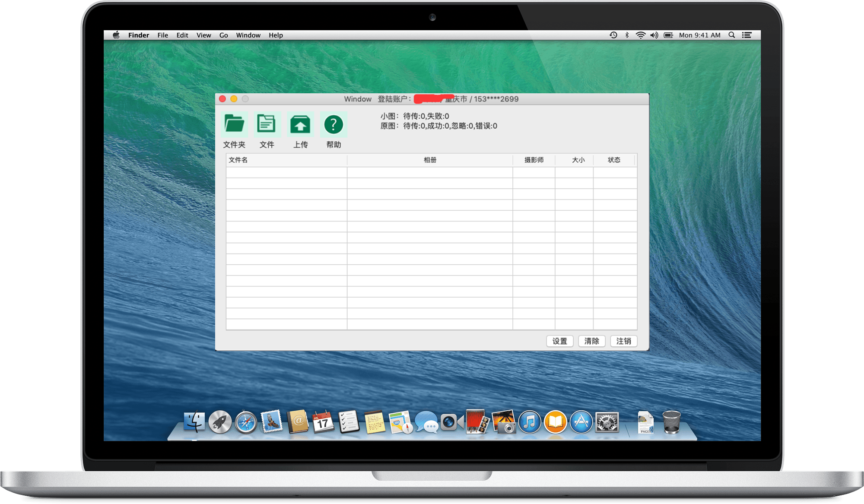Open the Edit menu
The width and height of the screenshot is (864, 504).
(182, 35)
